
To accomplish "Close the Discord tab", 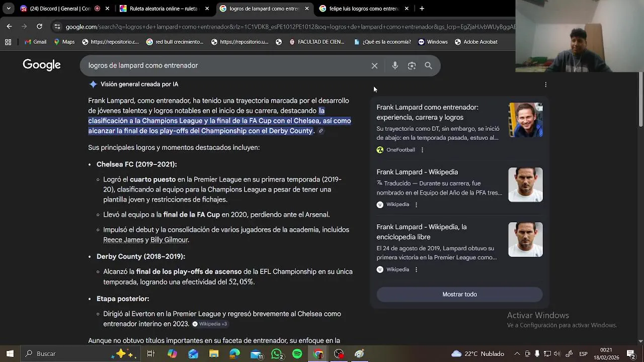I will click(x=107, y=9).
